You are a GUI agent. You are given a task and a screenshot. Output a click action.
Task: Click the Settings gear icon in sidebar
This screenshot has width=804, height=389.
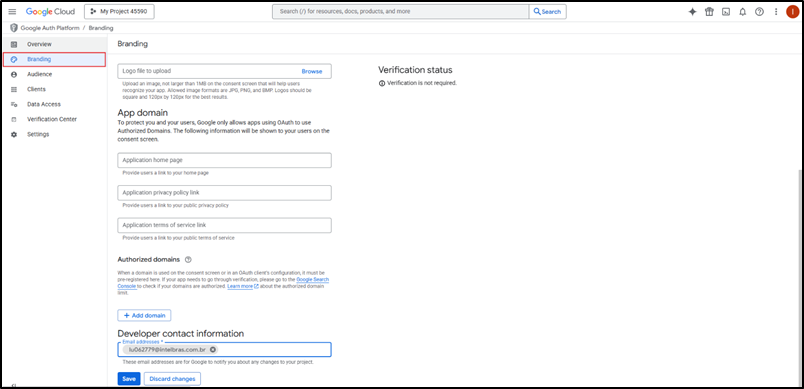coord(14,134)
